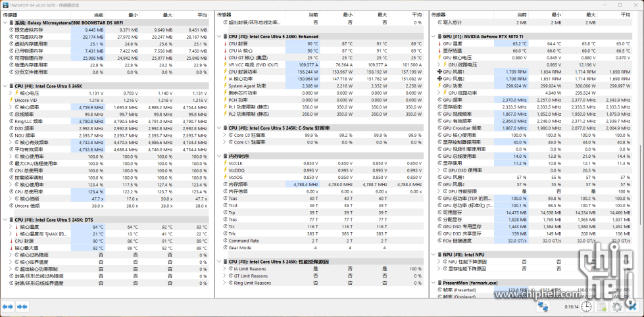This screenshot has height=317, width=644.
Task: Collapse the 245K: Enhanced section
Action: 219,36
